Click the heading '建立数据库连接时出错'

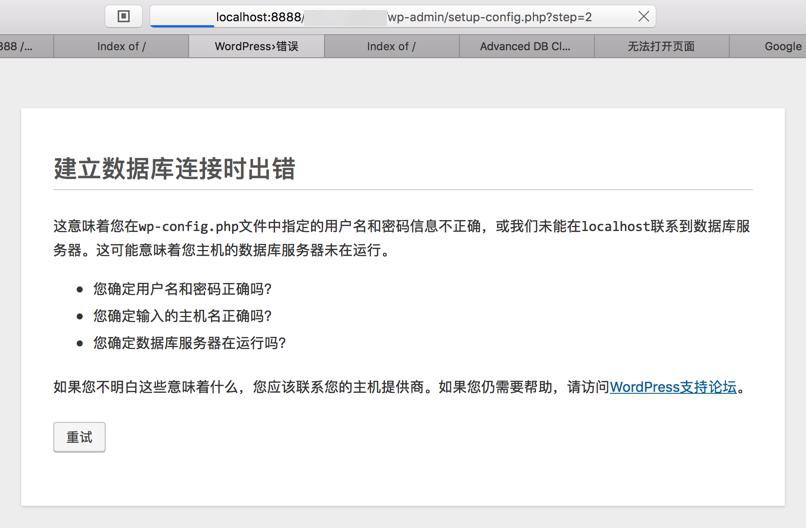174,168
